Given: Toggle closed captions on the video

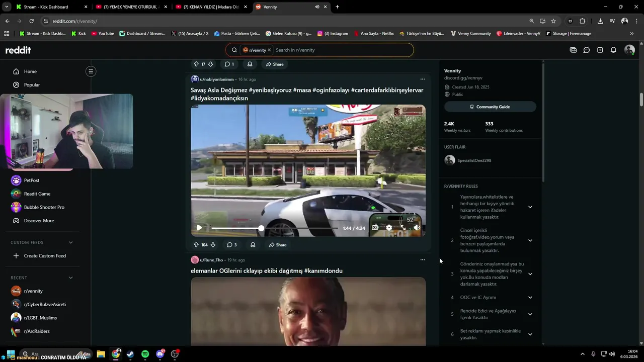Looking at the screenshot, I should point(375,228).
